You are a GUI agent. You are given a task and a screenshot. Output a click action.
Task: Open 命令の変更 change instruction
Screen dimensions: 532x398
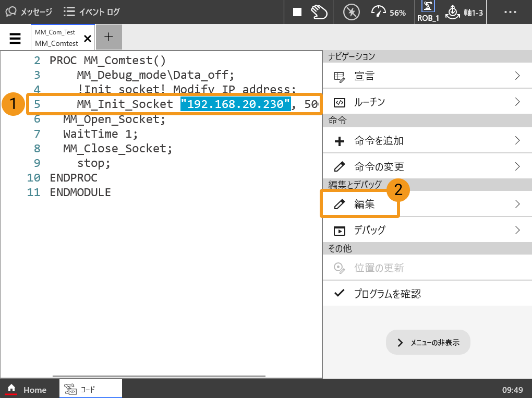pos(427,166)
